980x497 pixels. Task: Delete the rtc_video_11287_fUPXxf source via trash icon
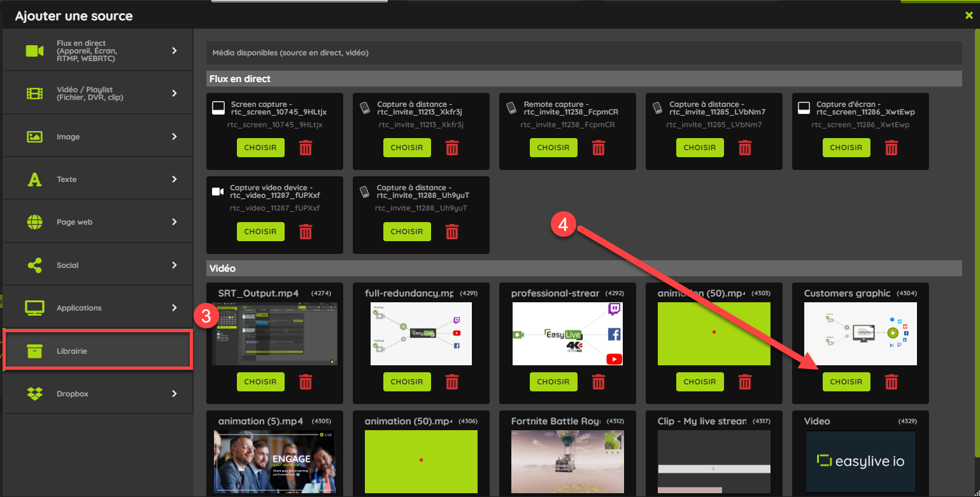pos(306,232)
